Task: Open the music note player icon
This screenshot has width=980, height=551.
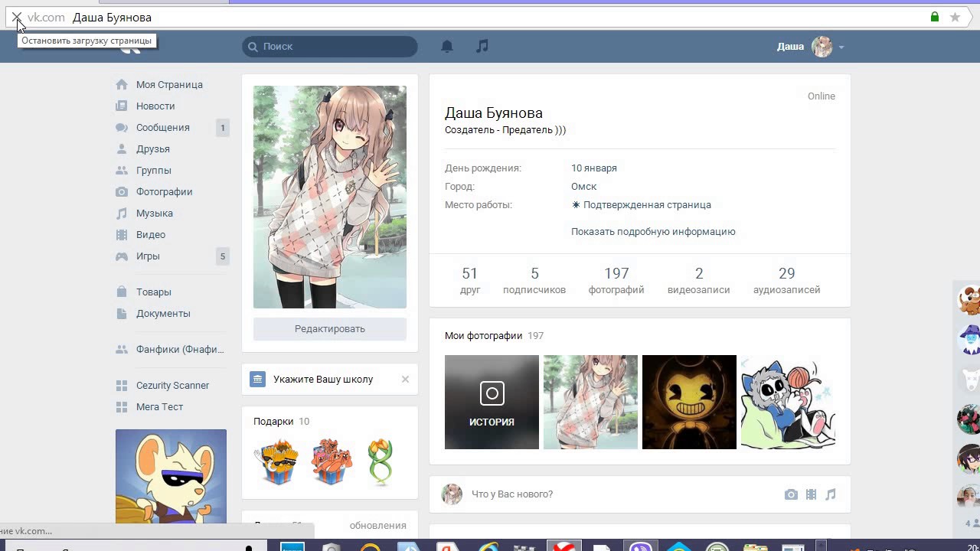Action: point(482,46)
